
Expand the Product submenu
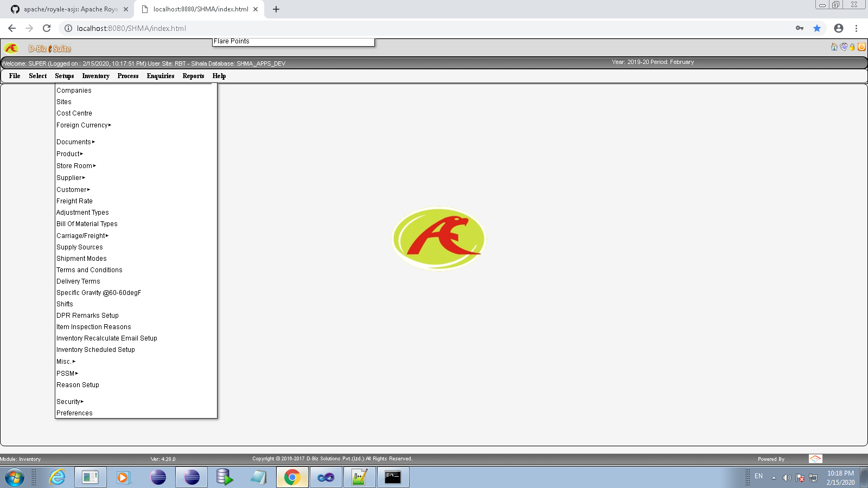point(68,153)
